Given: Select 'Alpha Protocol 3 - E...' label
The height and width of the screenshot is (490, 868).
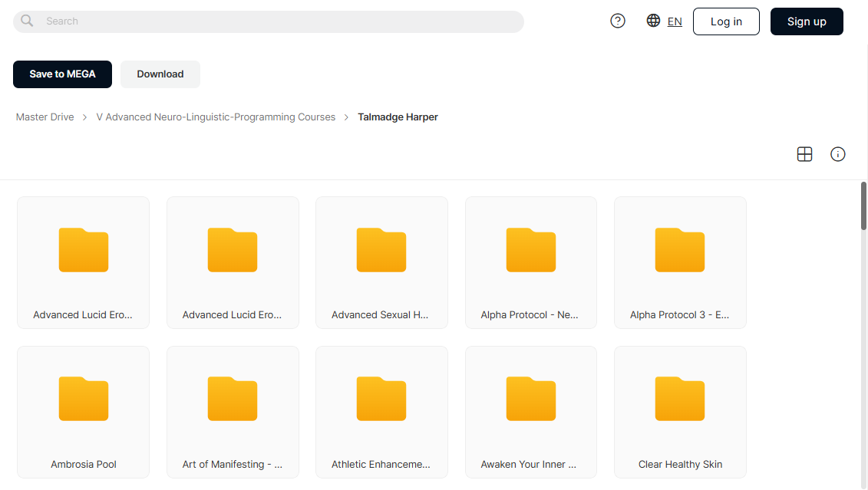Looking at the screenshot, I should click(680, 315).
